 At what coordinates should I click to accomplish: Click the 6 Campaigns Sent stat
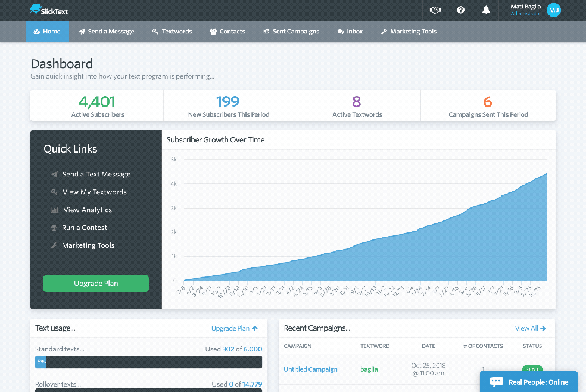(x=488, y=106)
